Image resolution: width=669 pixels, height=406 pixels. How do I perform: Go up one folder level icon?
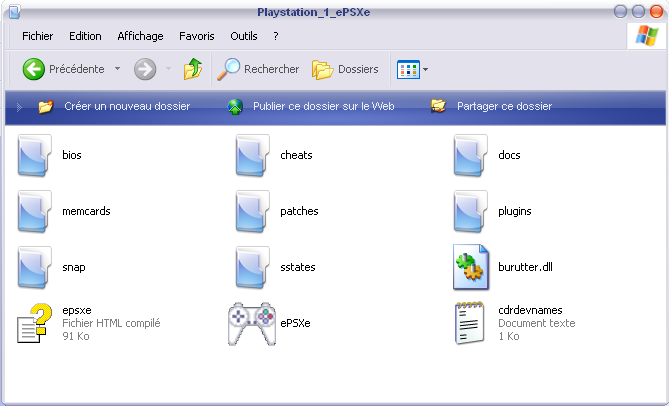coord(193,69)
